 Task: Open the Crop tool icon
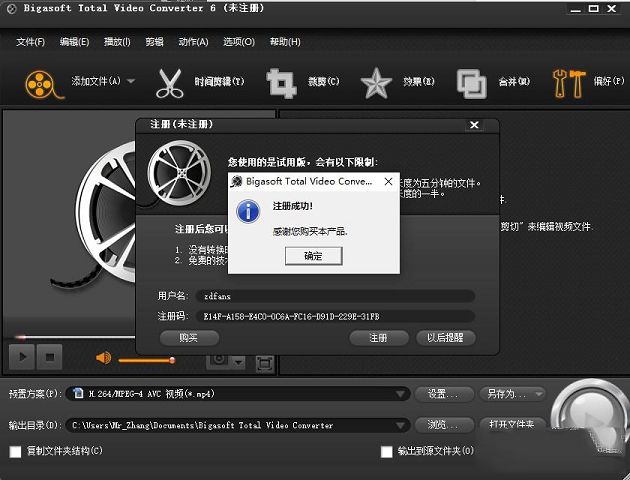(x=281, y=83)
